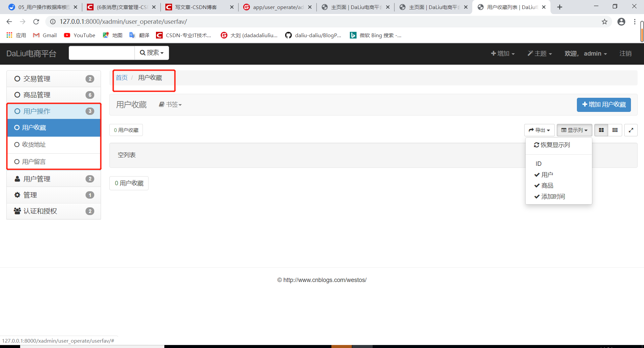Viewport: 644px width, 348px height.
Task: Collapse the 显示列 columns dropdown
Action: [574, 130]
